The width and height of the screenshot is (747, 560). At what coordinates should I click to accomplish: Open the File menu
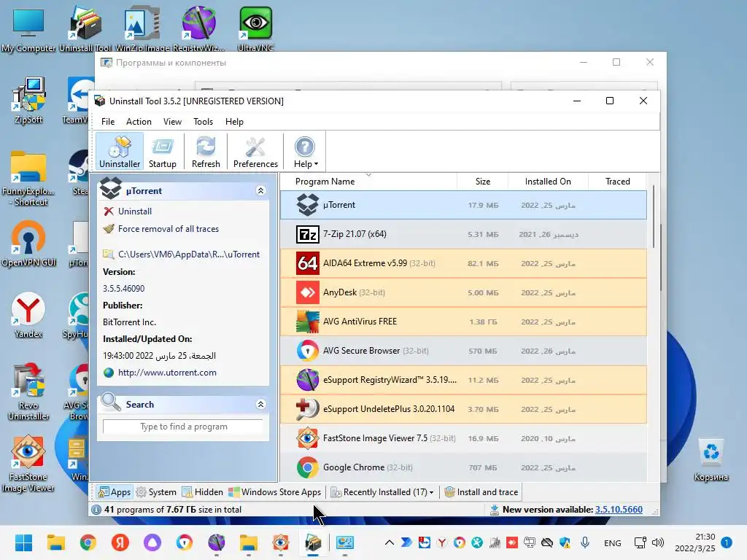pyautogui.click(x=108, y=122)
